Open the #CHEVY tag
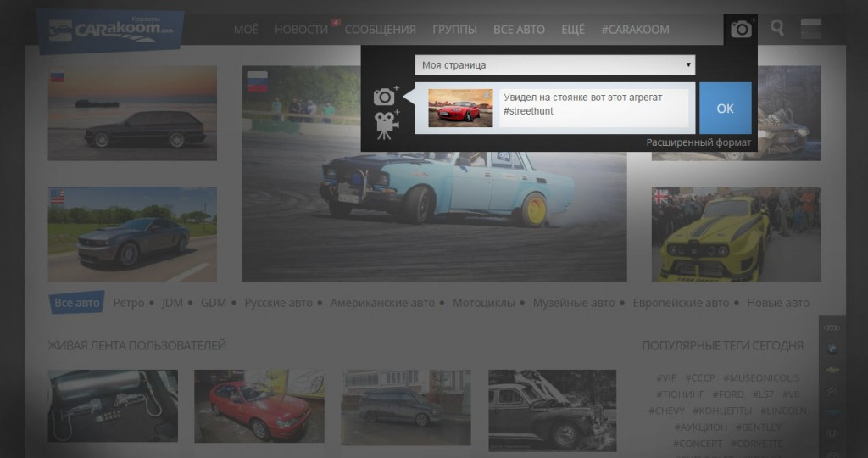 point(666,411)
